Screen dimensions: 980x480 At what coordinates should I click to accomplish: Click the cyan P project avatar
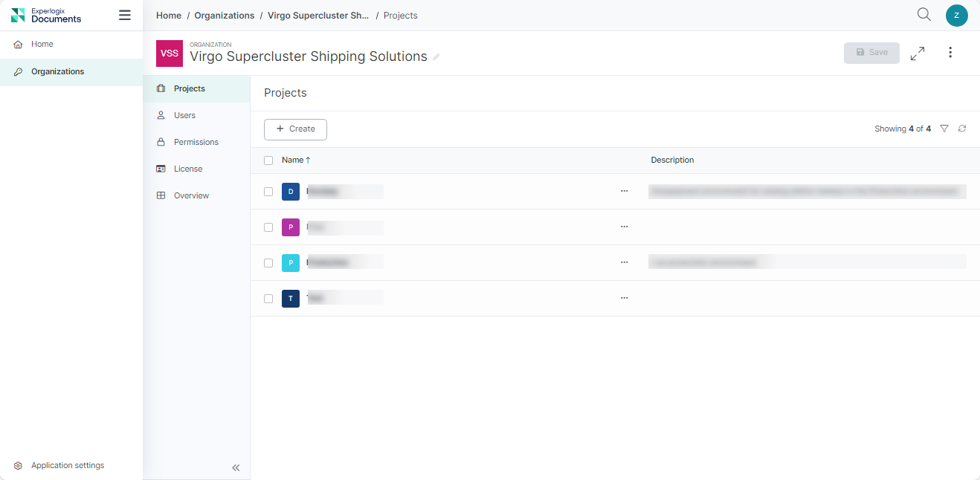click(291, 263)
